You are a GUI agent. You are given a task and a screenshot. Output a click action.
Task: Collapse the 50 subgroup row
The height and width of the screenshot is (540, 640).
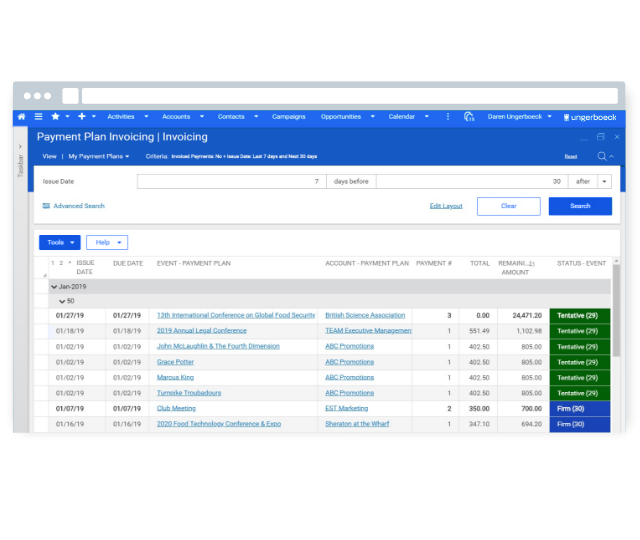tap(61, 301)
